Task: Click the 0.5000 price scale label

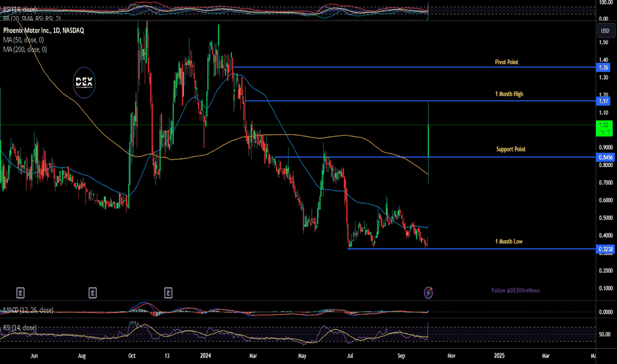Action: point(606,218)
